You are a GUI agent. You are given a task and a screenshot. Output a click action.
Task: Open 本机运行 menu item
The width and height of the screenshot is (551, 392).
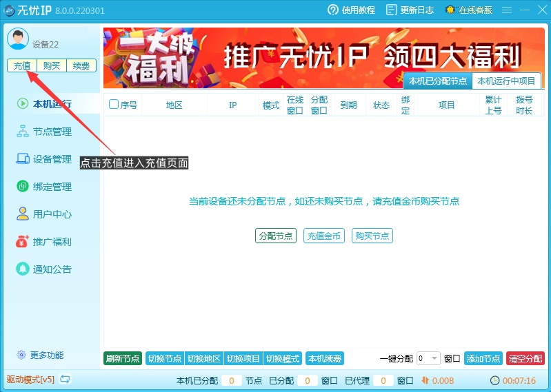(x=52, y=104)
